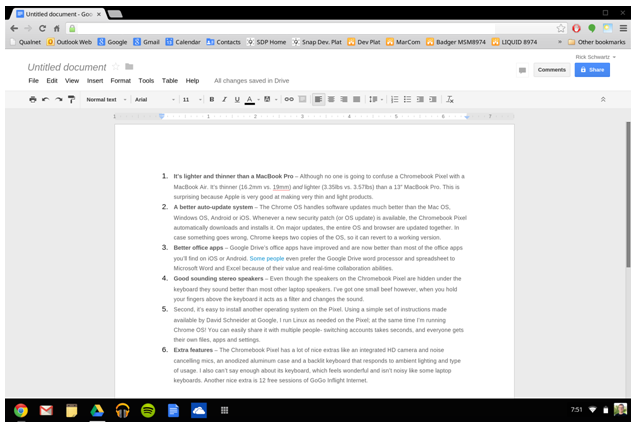
Task: Toggle Italic formatting
Action: pos(224,100)
